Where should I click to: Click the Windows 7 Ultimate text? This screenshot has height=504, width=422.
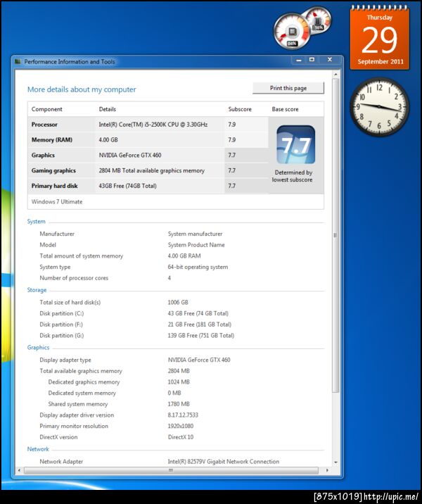click(x=57, y=202)
